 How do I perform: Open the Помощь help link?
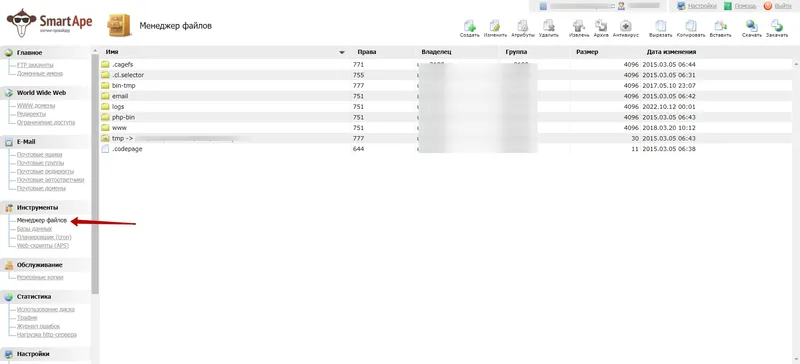click(x=745, y=6)
